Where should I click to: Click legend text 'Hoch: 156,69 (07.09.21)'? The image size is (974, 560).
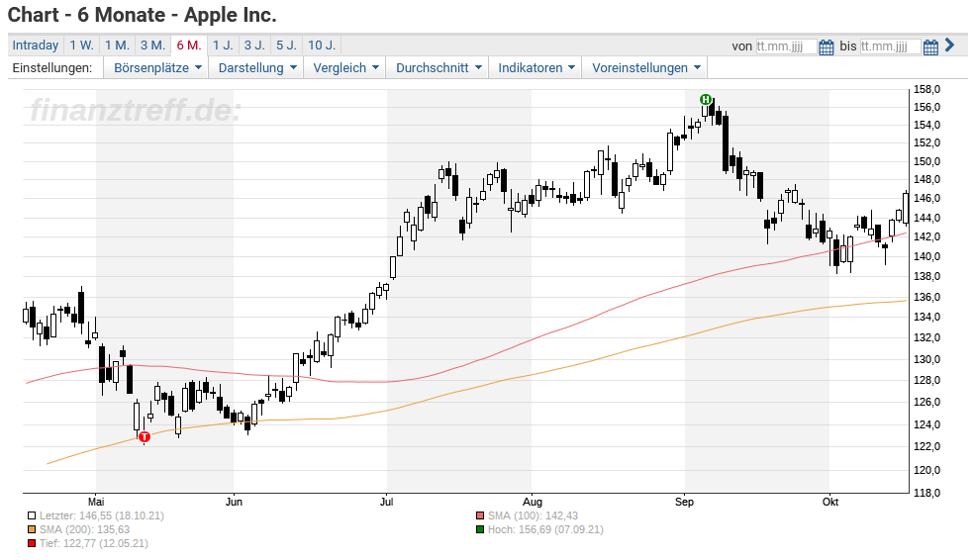(545, 529)
